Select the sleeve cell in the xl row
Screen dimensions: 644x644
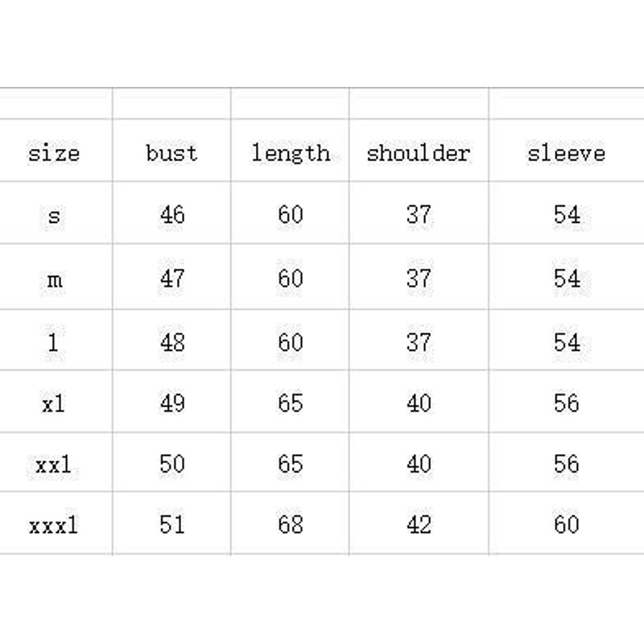point(566,402)
